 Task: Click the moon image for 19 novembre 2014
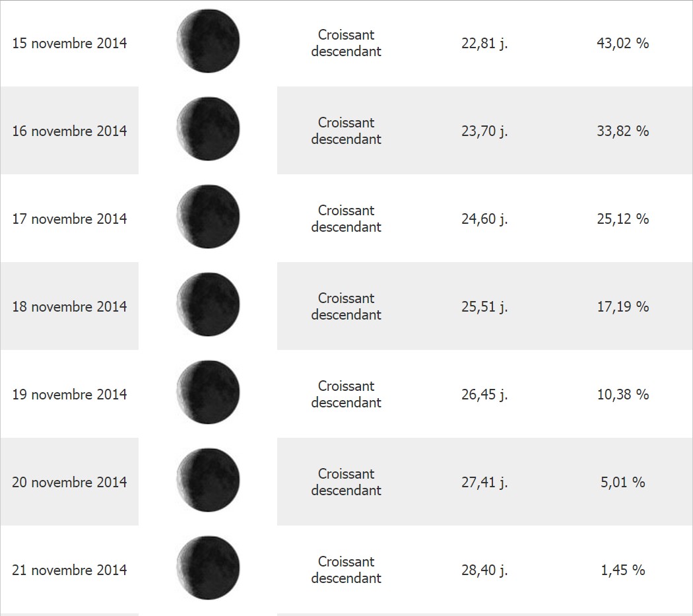coord(208,392)
